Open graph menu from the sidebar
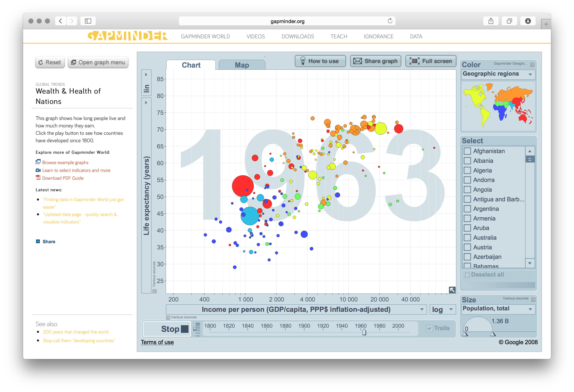This screenshot has height=392, width=574. point(98,62)
